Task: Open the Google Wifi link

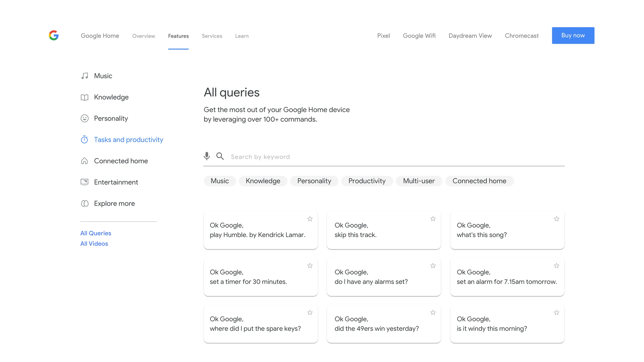Action: (x=419, y=36)
